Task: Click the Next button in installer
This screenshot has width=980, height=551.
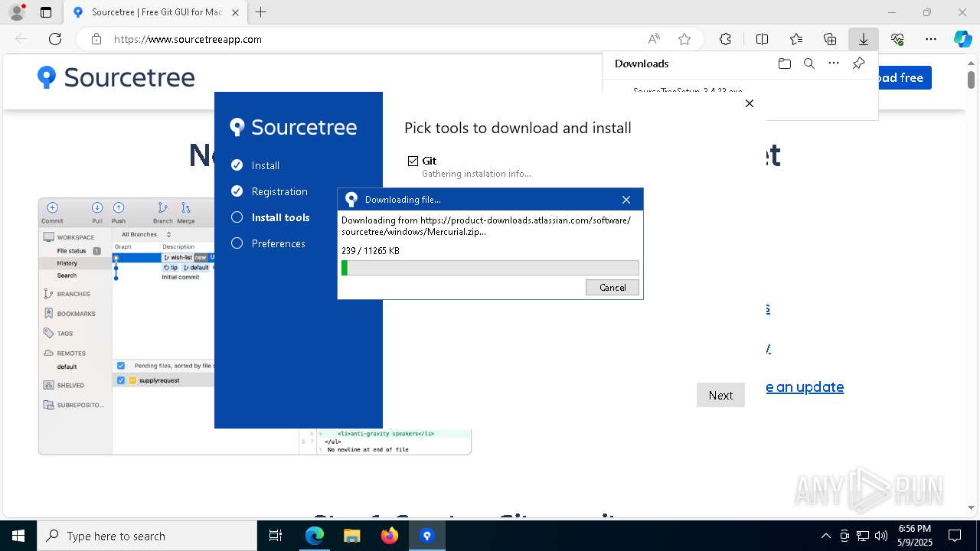Action: click(x=720, y=395)
